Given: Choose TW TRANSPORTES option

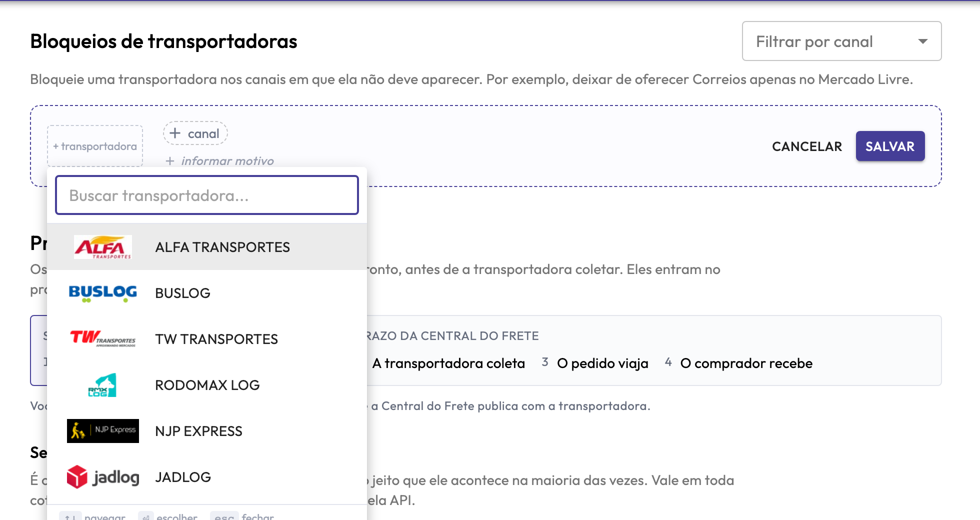Looking at the screenshot, I should pos(207,339).
